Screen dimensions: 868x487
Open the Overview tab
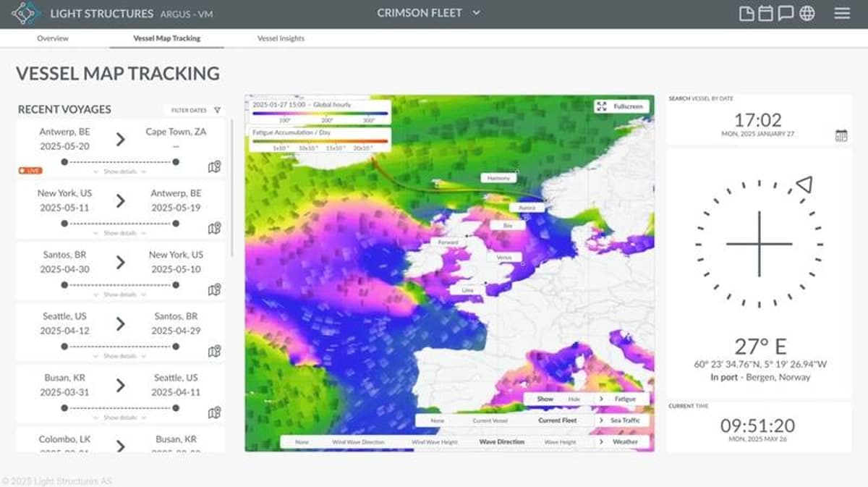point(53,38)
